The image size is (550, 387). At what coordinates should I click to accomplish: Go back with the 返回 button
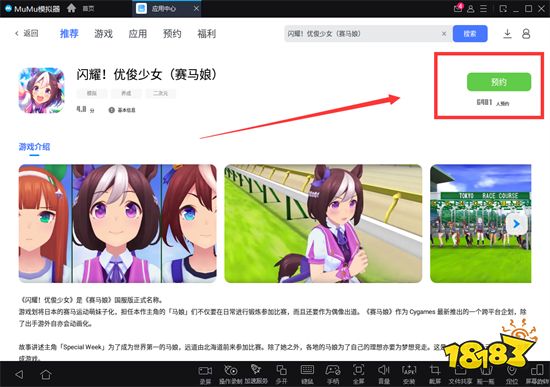pyautogui.click(x=27, y=33)
